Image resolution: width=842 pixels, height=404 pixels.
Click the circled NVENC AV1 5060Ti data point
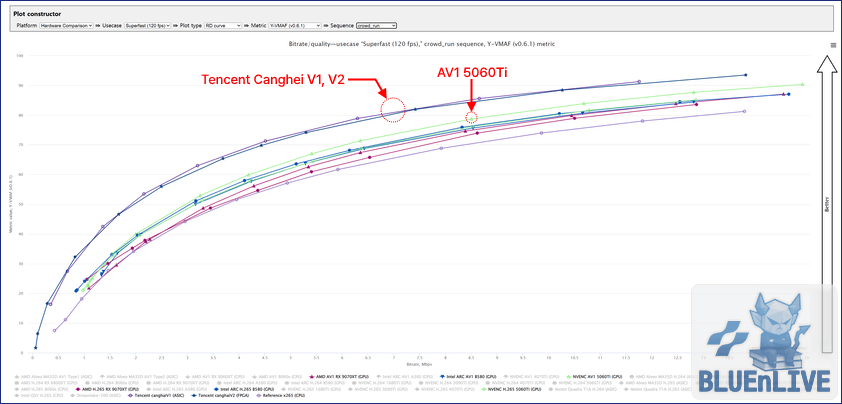pos(471,118)
